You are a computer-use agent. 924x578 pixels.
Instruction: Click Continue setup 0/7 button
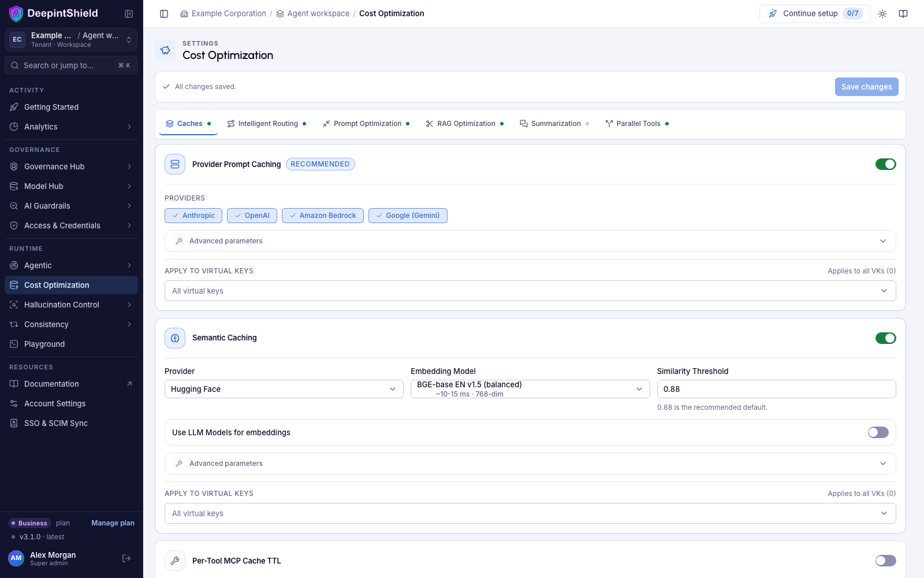(815, 13)
